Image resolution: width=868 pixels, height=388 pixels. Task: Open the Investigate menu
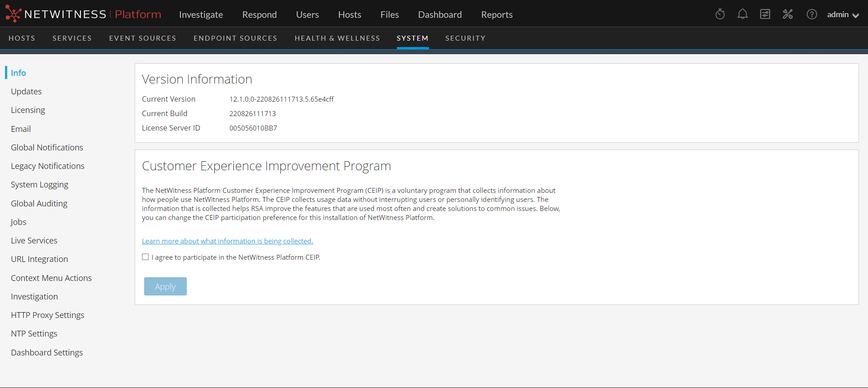tap(201, 14)
